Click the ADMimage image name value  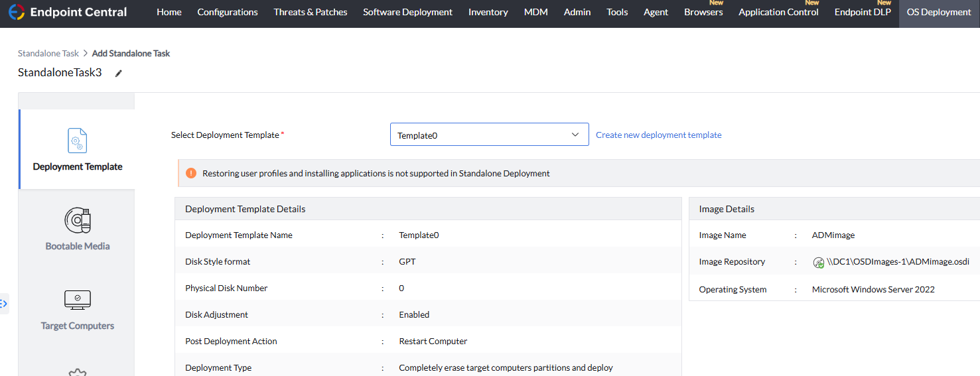(x=833, y=235)
